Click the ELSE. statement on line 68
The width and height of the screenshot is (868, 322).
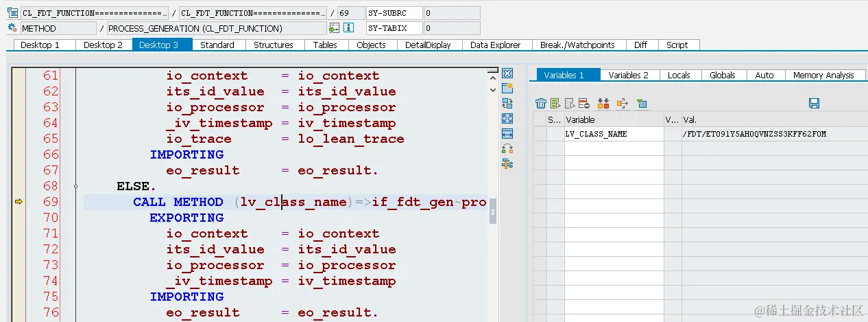click(136, 186)
